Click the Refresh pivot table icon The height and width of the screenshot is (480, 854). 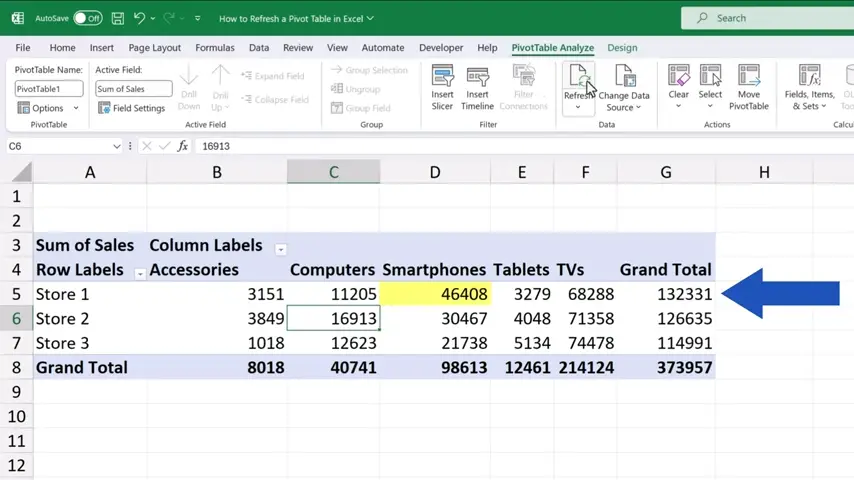578,77
